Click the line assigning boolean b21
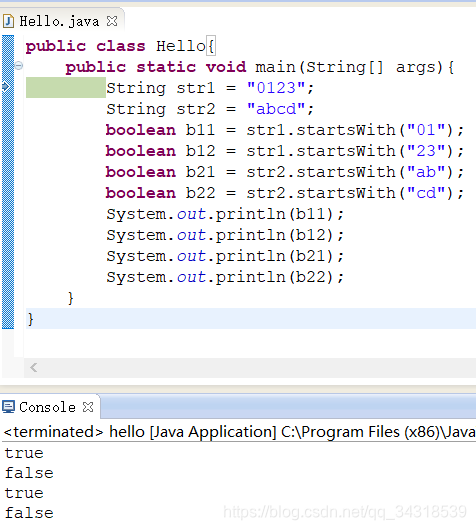476x530 pixels. (x=284, y=172)
